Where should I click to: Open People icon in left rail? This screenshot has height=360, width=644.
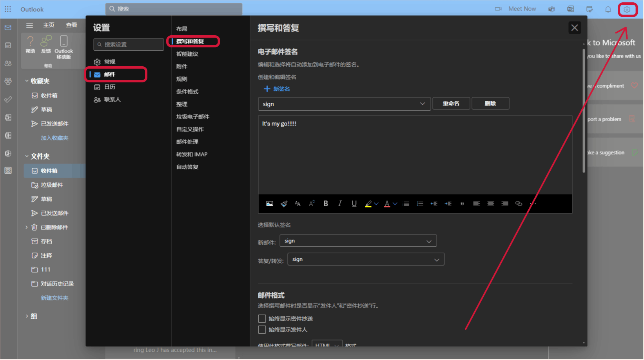point(8,64)
